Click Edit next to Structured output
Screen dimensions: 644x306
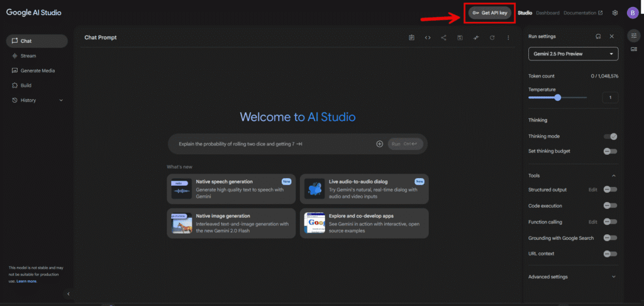(592, 190)
